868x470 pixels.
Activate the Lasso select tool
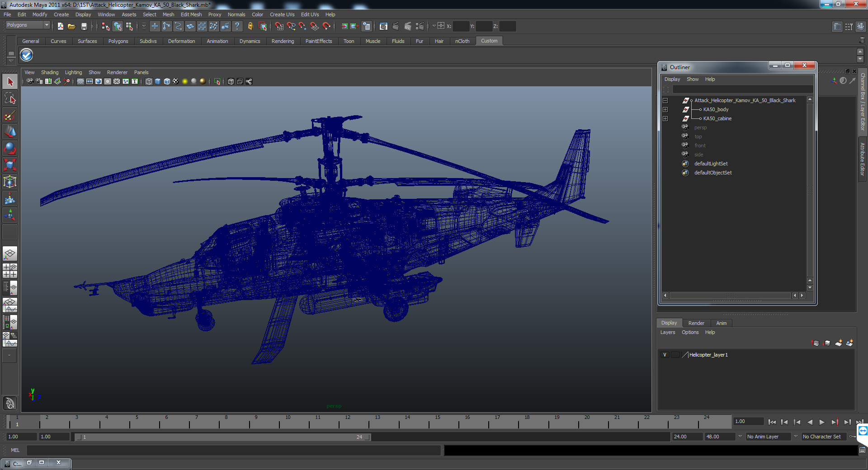tap(10, 99)
